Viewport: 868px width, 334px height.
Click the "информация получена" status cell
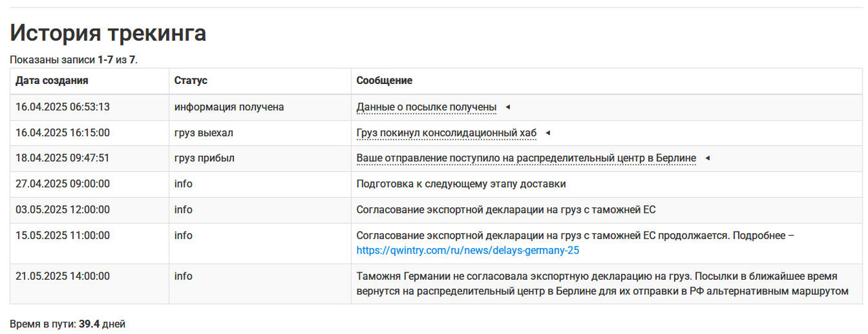point(229,107)
